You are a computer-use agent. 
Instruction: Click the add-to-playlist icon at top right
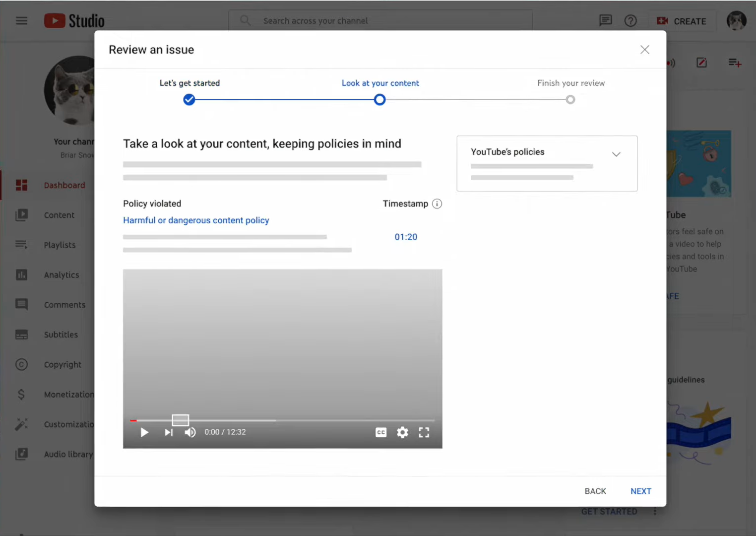735,63
